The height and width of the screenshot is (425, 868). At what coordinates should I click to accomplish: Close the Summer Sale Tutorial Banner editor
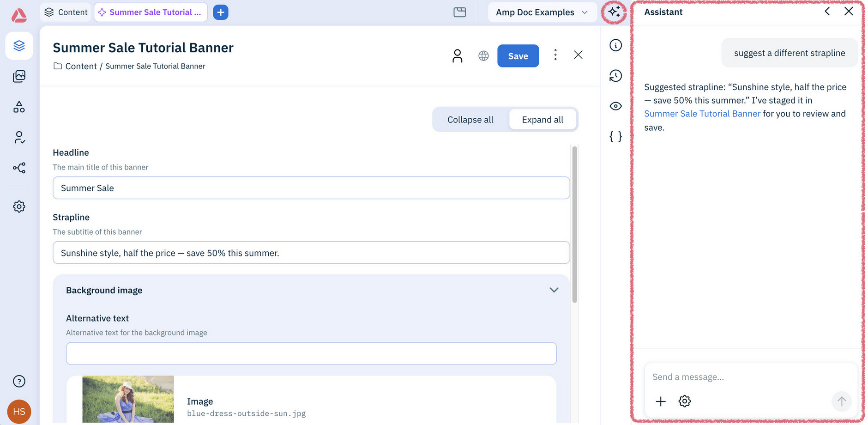coord(578,55)
